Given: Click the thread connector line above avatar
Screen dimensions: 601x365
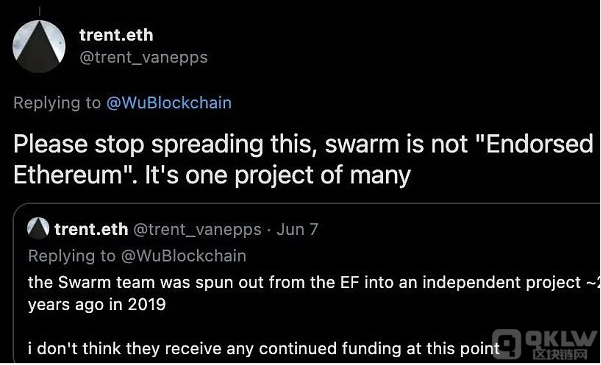Looking at the screenshot, I should pos(39,12).
